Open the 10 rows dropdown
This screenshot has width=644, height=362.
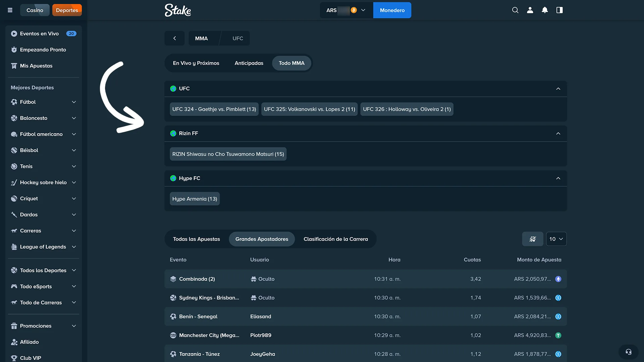[x=556, y=239]
